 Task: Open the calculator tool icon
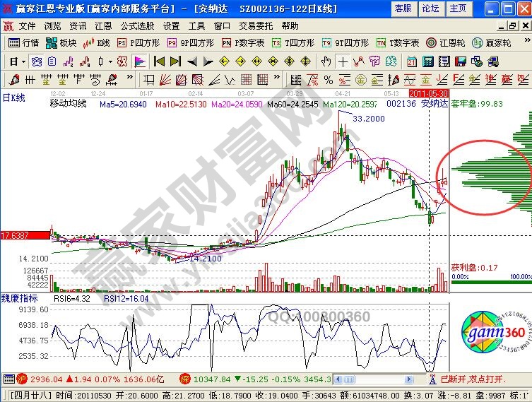[x=427, y=61]
